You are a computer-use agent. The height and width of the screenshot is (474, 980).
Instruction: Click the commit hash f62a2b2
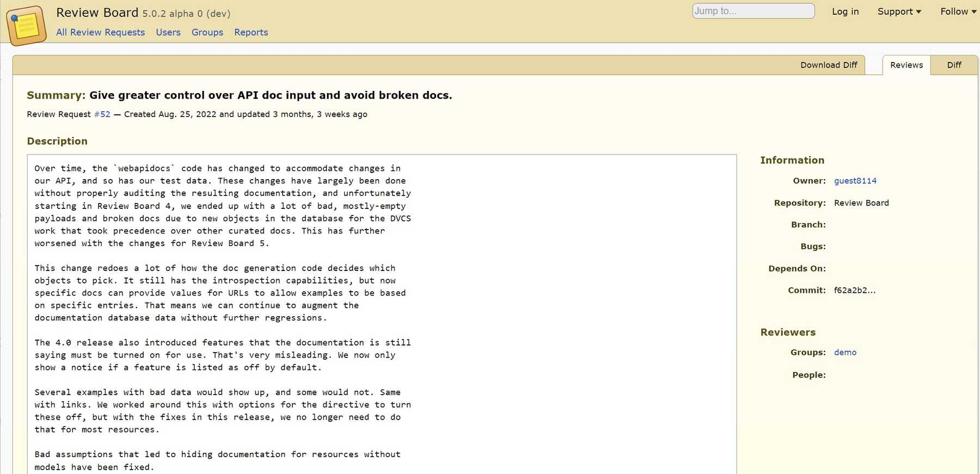click(854, 290)
